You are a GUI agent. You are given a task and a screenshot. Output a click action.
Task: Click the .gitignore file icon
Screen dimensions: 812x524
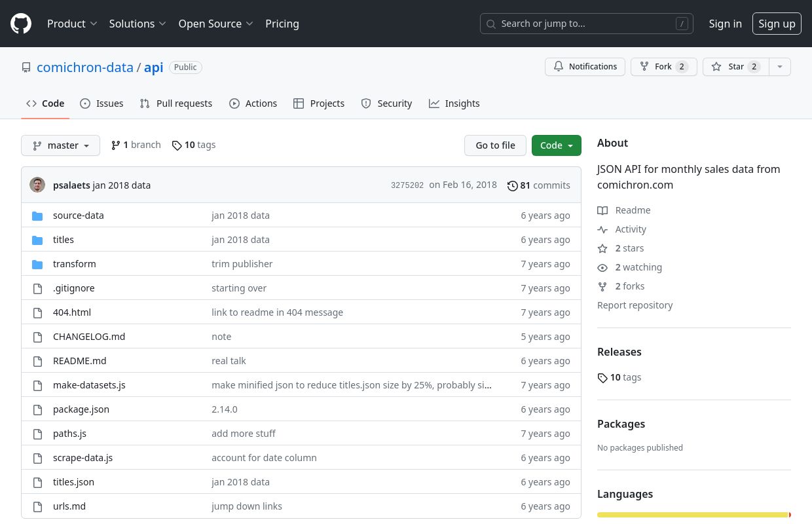click(x=37, y=288)
